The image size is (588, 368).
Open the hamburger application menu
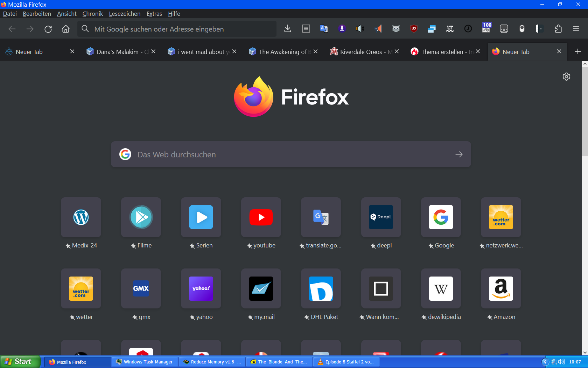[x=576, y=29]
